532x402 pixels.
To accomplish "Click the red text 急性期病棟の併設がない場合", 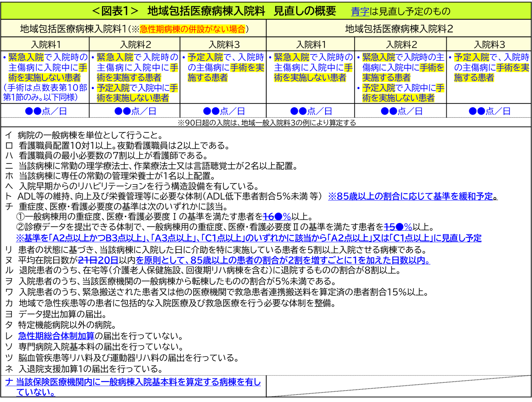I will (x=192, y=29).
